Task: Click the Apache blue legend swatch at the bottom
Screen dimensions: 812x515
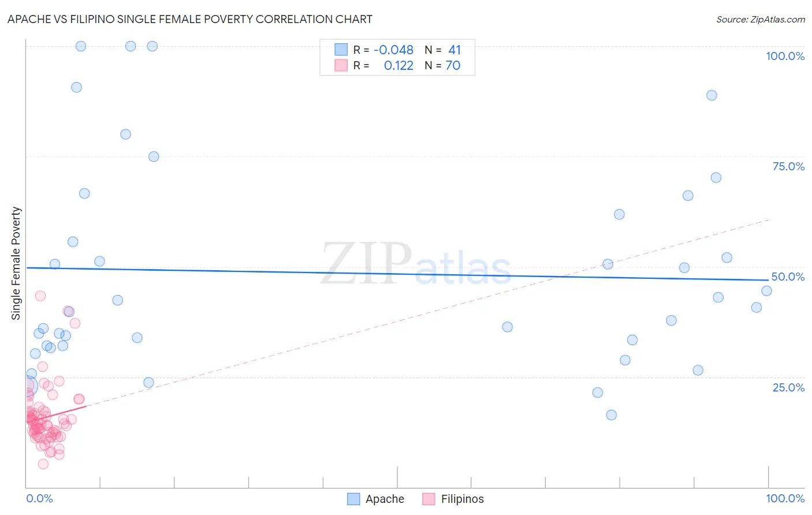Action: click(x=353, y=499)
